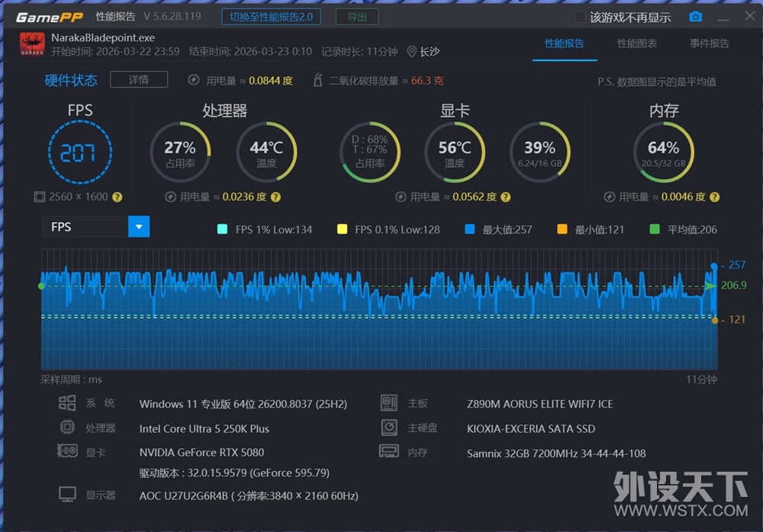763x532 pixels.
Task: Click the green 平均值 legend color swatch
Action: [x=654, y=229]
